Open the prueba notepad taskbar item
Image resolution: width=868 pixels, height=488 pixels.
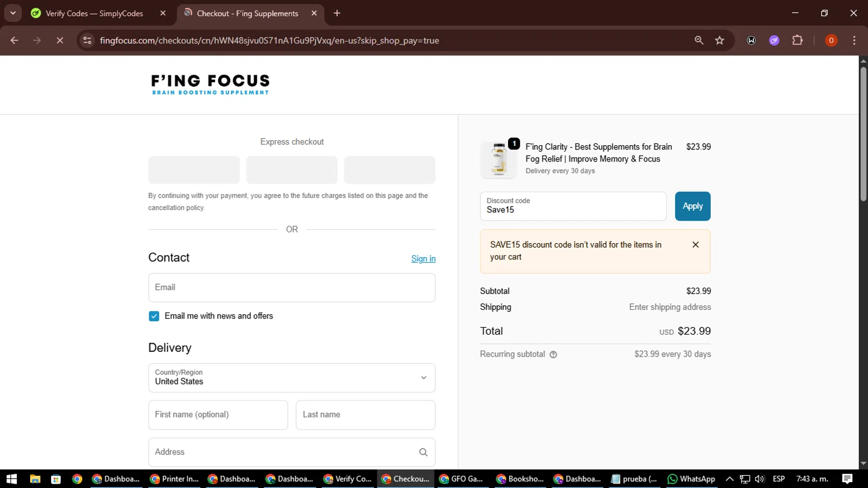[634, 479]
